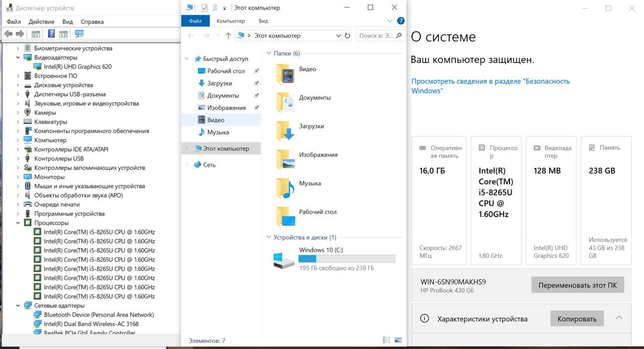Viewport: 644px width, 349px height.
Task: Click the Переименовать этот ПК button
Action: [x=577, y=285]
